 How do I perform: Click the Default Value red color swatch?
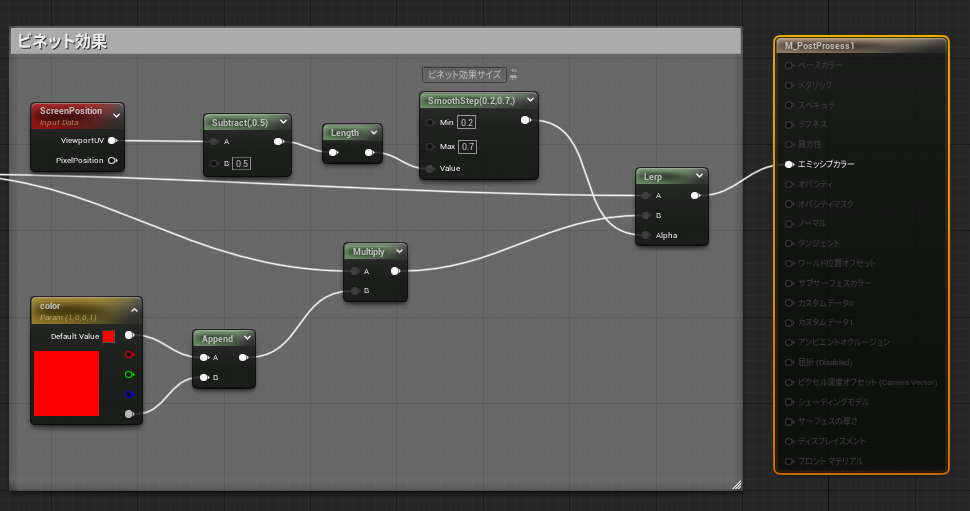coord(109,337)
